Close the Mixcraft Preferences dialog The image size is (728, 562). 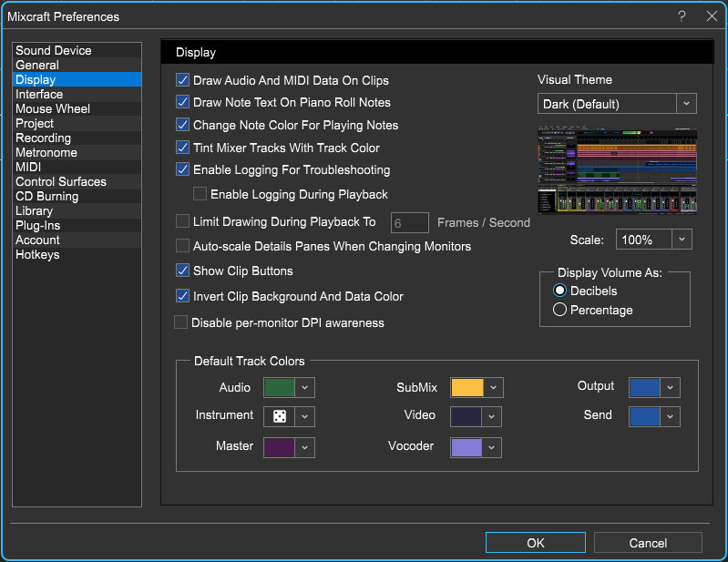tap(712, 16)
